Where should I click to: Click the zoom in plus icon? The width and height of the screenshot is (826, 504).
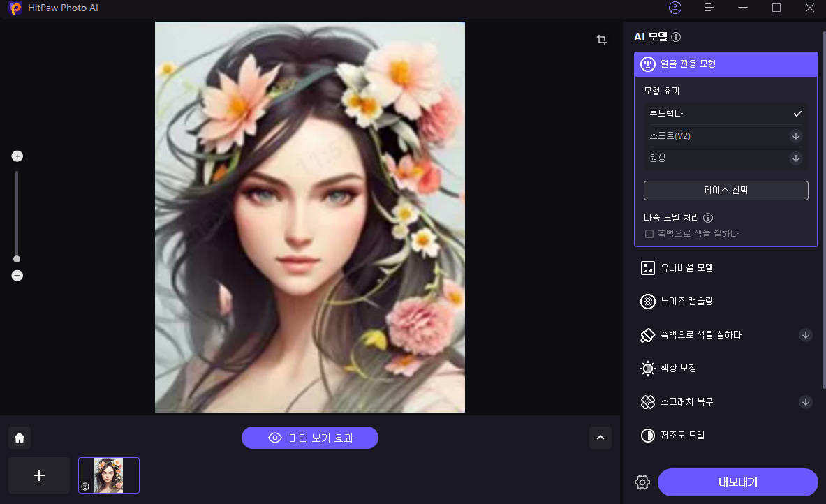(17, 156)
